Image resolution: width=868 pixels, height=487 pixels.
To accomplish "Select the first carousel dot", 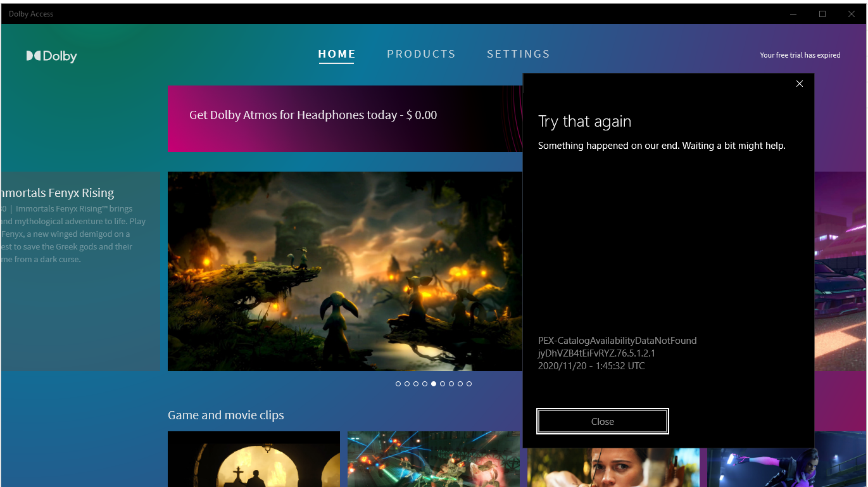I will point(398,384).
